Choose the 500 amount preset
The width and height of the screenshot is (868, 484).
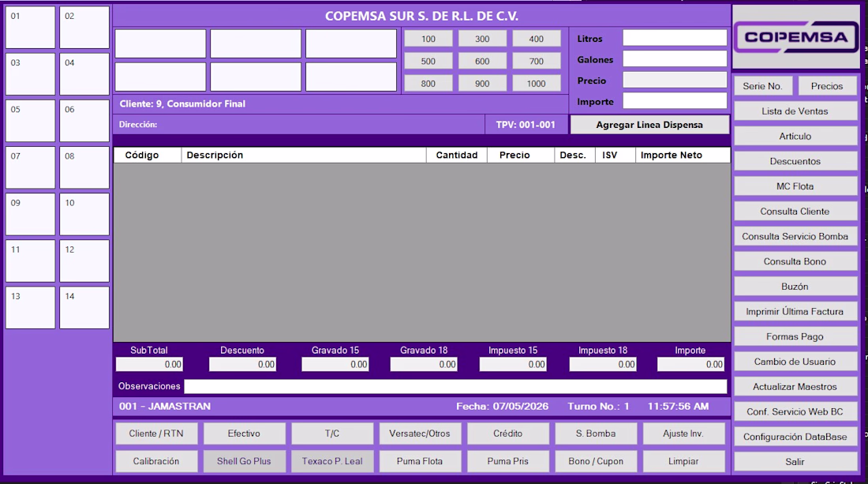pos(428,61)
